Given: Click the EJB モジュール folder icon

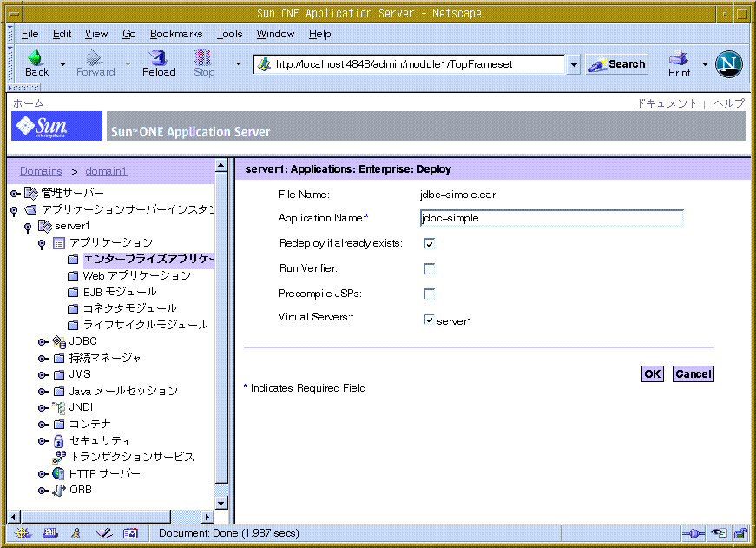Looking at the screenshot, I should (x=73, y=293).
